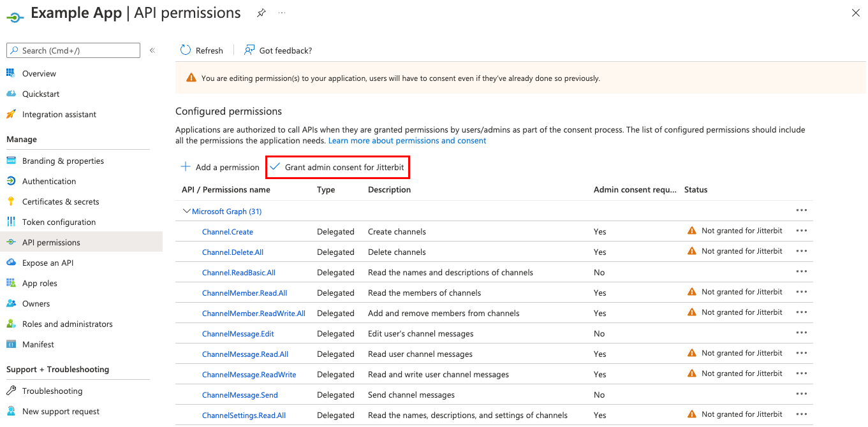Click inside the Search (Cmd+/) field

click(73, 50)
